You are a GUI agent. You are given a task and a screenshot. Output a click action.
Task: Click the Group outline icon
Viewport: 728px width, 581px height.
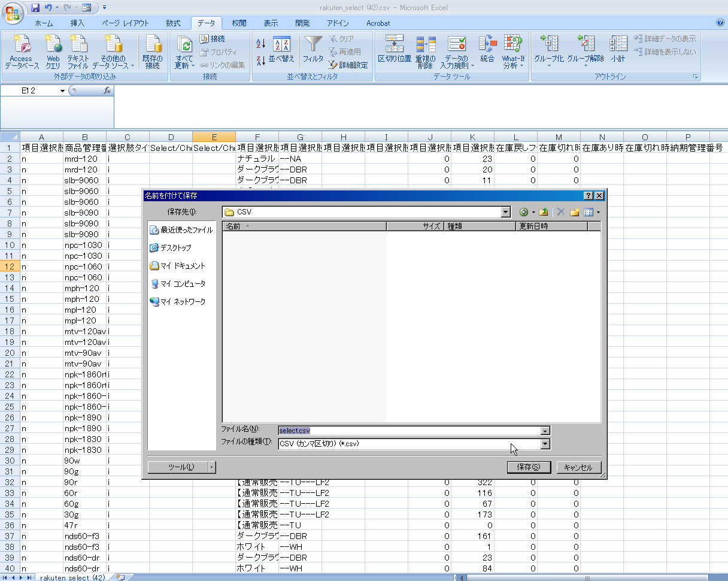[x=549, y=44]
